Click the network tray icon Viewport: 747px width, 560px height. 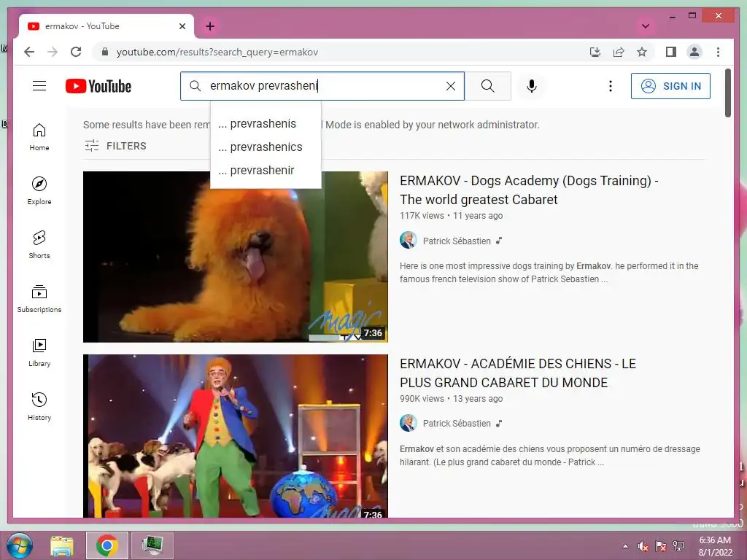[x=678, y=546]
